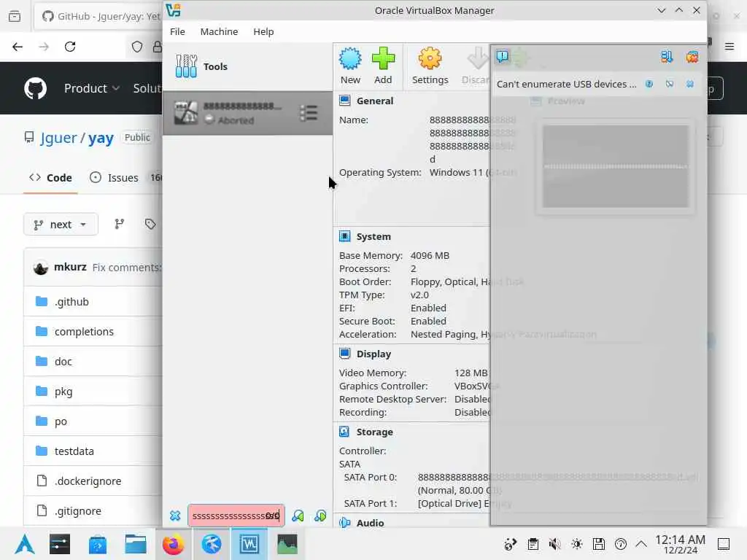Viewport: 747px width, 560px height.
Task: Open the doc folder
Action: pos(63,362)
